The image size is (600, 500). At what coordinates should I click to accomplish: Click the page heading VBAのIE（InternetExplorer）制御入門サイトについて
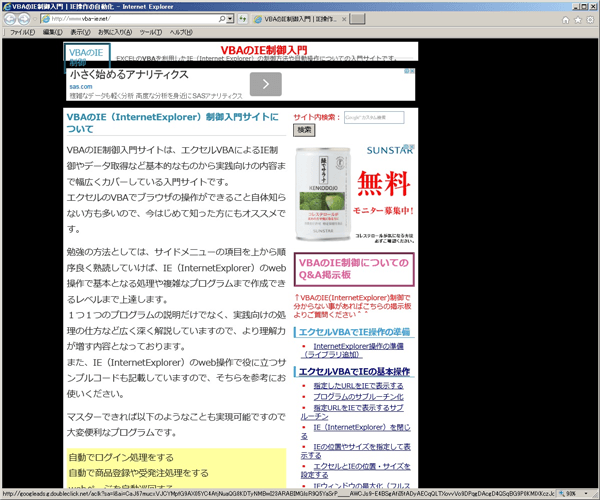pyautogui.click(x=173, y=123)
